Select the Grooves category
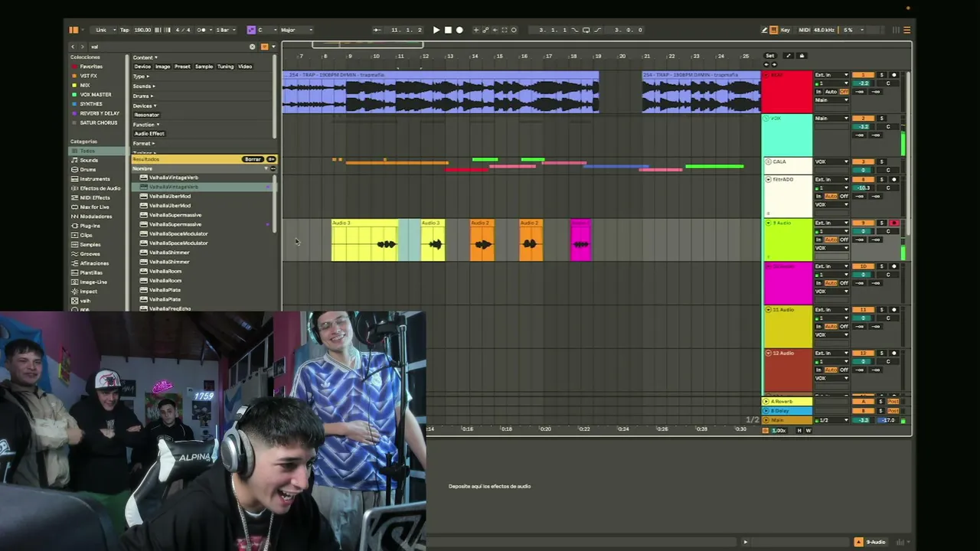Screen dimensions: 980x551 tap(90, 253)
